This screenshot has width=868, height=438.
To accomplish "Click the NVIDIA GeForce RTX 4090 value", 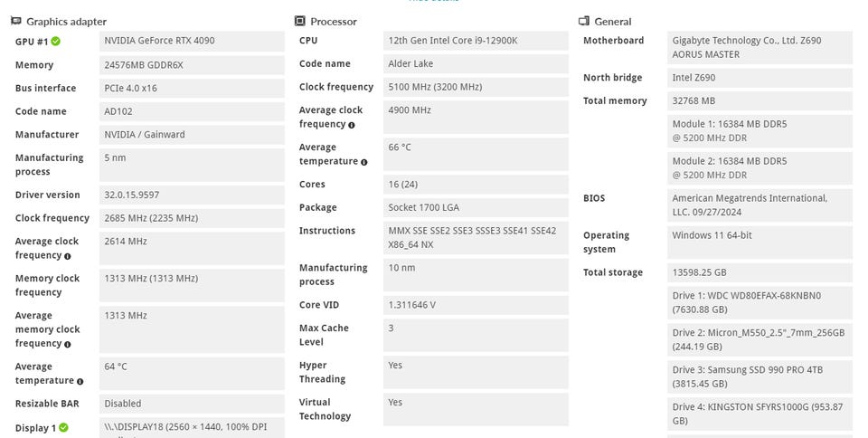I will pos(159,41).
